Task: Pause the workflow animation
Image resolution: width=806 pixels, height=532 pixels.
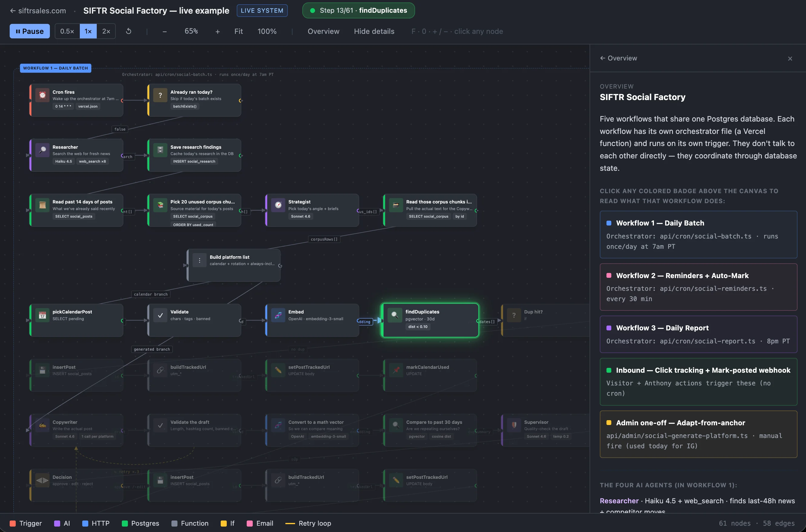Action: 30,31
